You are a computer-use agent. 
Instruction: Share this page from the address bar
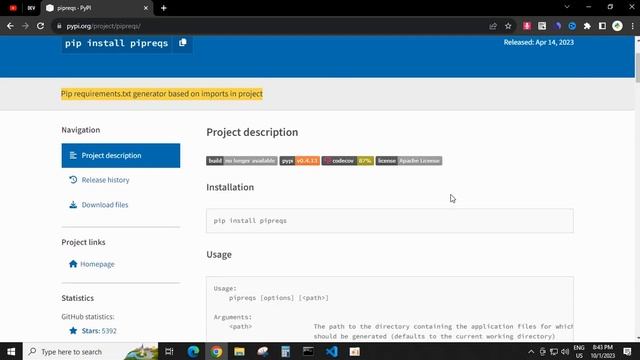click(x=493, y=26)
